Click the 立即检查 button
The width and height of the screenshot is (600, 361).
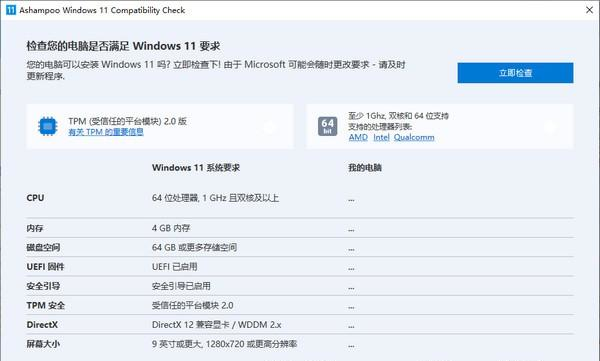pos(515,73)
